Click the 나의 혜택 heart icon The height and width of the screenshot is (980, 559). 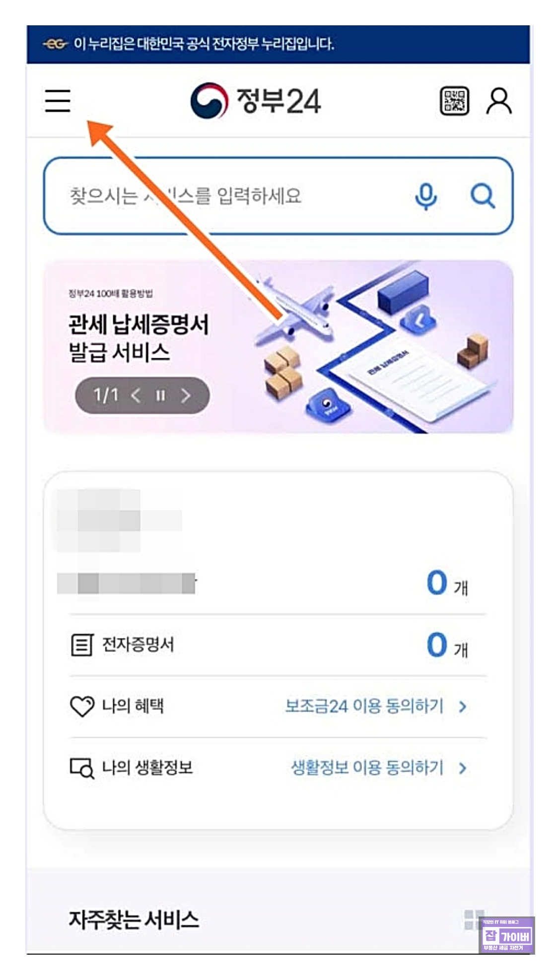82,706
